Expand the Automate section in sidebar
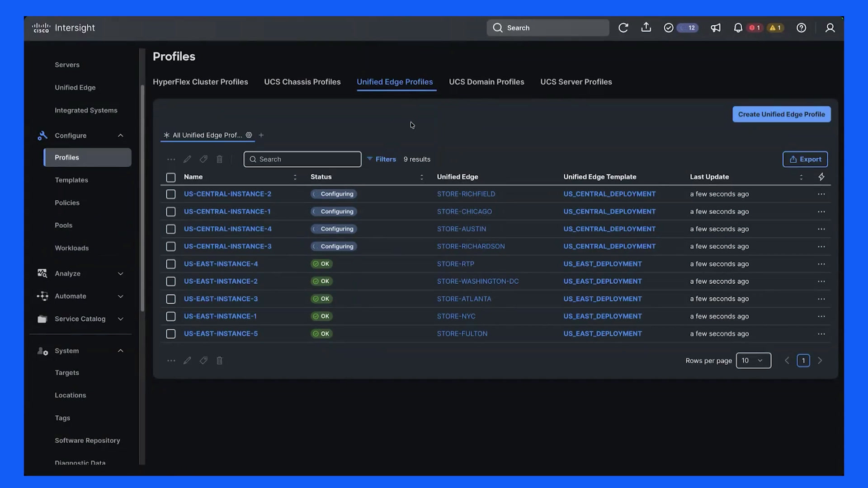Image resolution: width=868 pixels, height=488 pixels. coord(120,296)
